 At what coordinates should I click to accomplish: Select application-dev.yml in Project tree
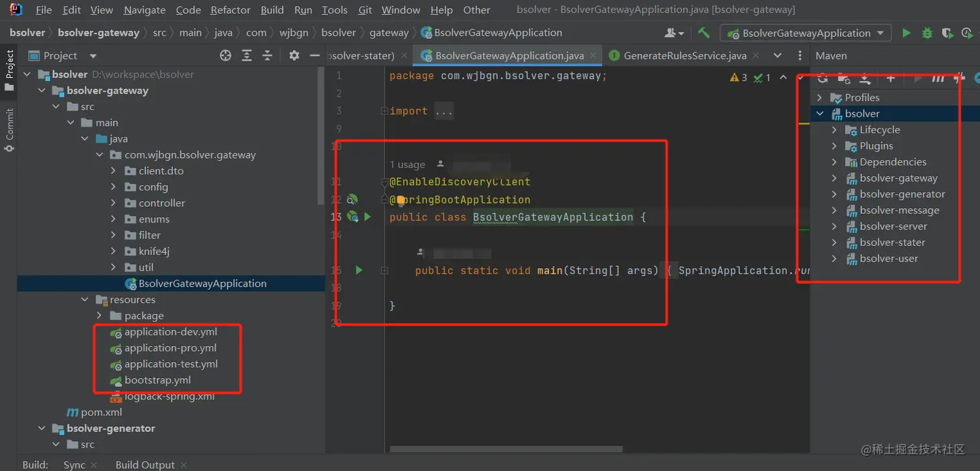click(x=171, y=332)
